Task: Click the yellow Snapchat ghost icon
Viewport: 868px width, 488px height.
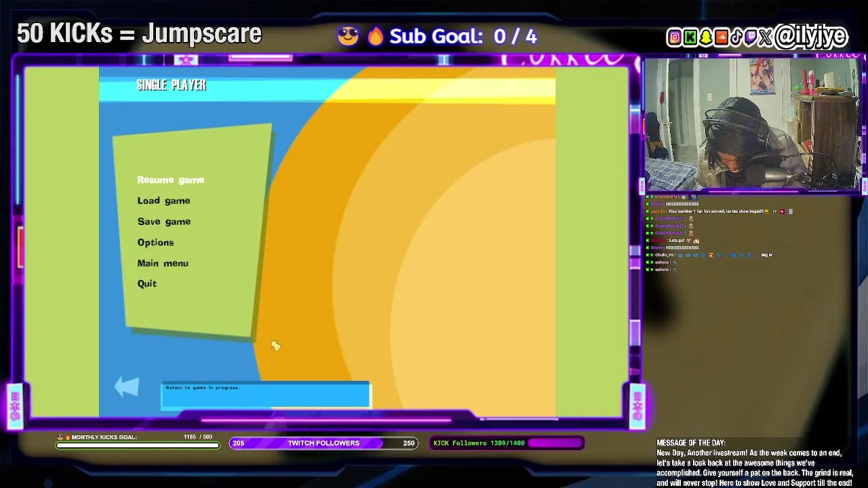Action: click(705, 37)
